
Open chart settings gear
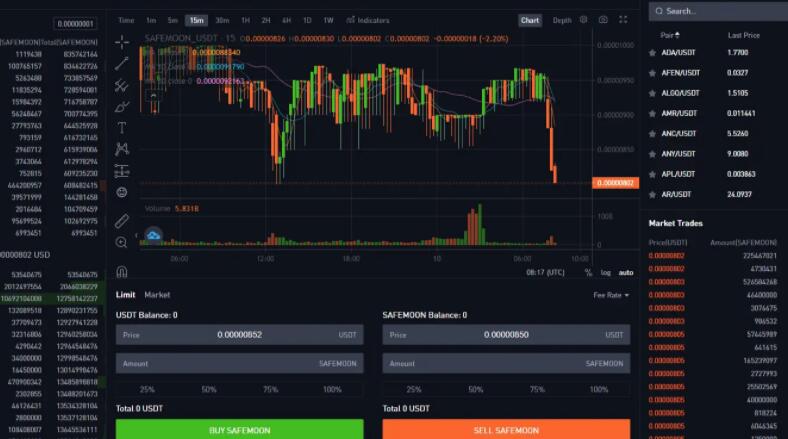pos(583,20)
